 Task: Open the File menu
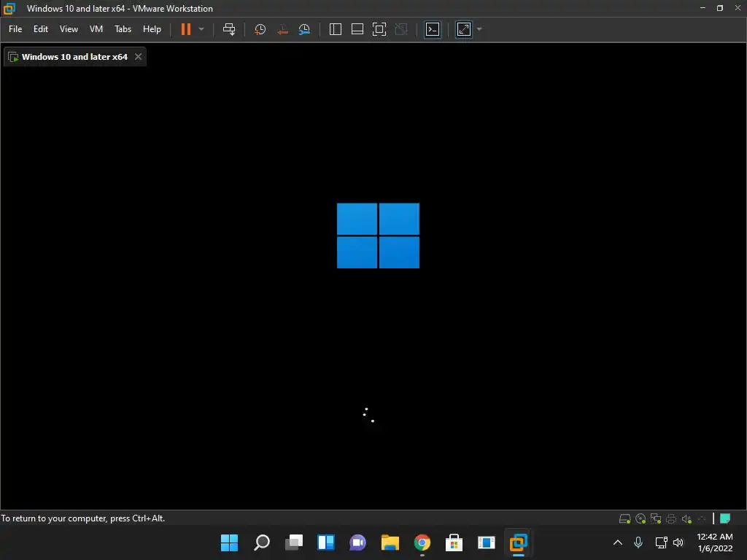tap(15, 29)
